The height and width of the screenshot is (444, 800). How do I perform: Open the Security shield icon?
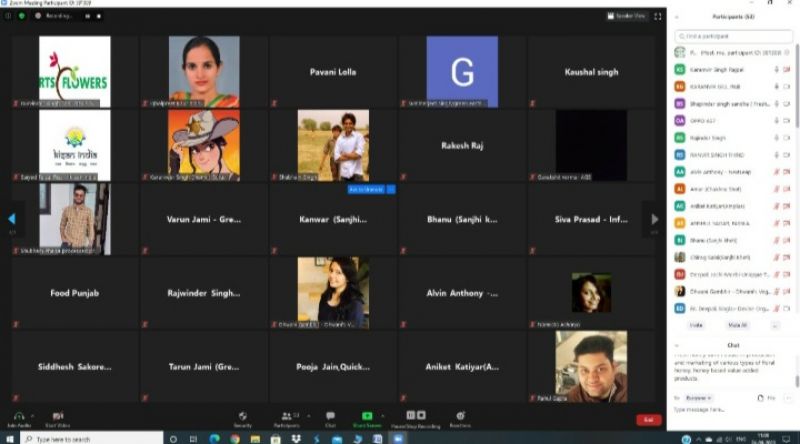point(242,416)
